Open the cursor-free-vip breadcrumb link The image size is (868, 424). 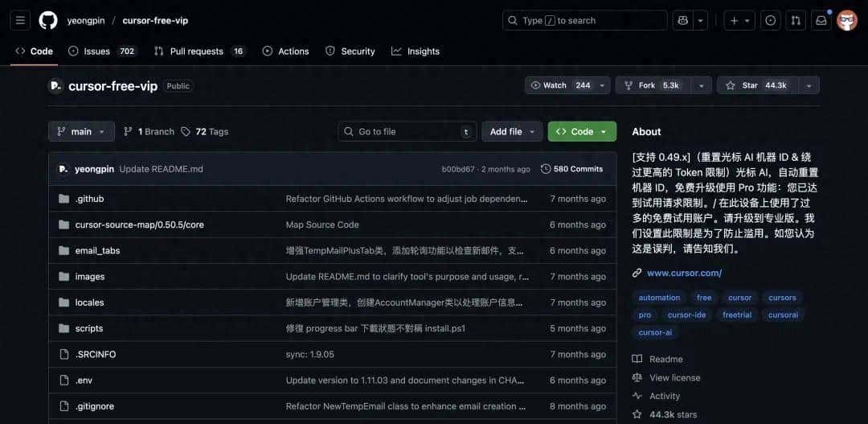(x=155, y=20)
